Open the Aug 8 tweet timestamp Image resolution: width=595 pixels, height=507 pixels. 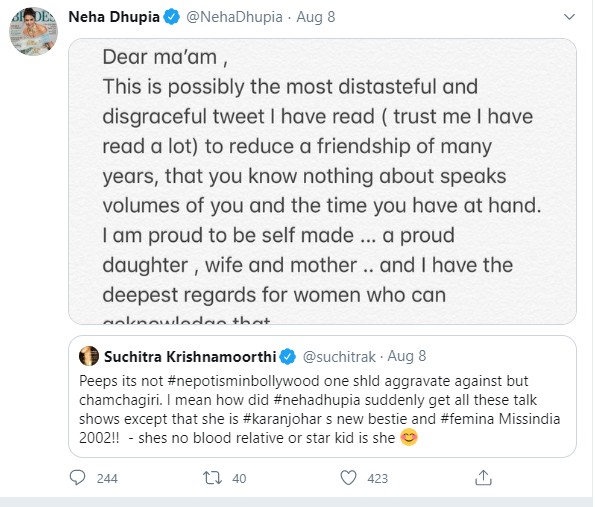click(x=316, y=17)
